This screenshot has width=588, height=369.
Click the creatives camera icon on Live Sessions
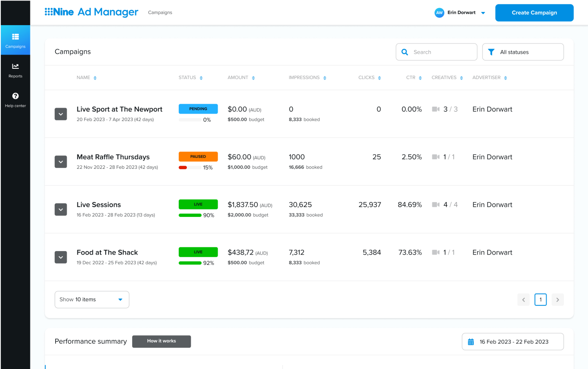tap(436, 205)
